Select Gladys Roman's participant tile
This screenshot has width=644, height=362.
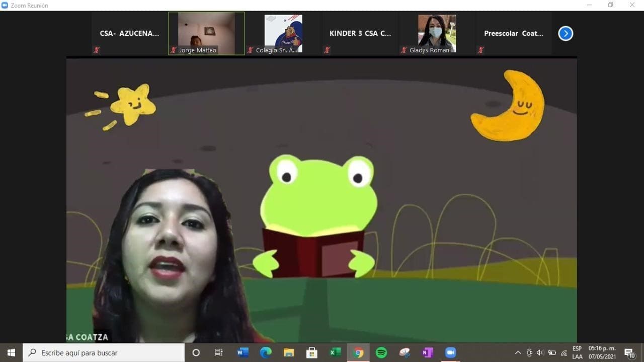(437, 33)
